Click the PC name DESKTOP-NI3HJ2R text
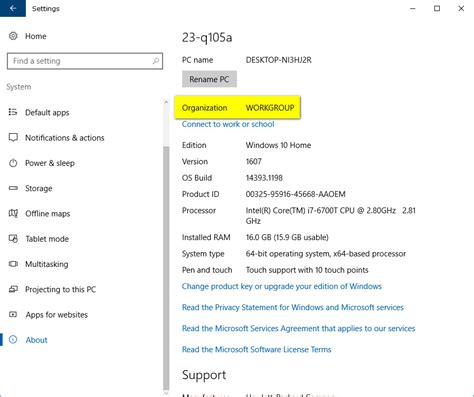The height and width of the screenshot is (397, 474). (279, 60)
